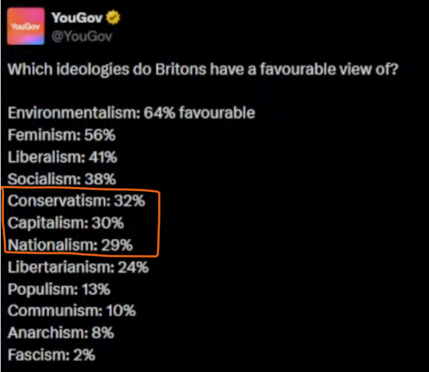Click the Environmentalism: 64% favourable line

click(x=131, y=113)
